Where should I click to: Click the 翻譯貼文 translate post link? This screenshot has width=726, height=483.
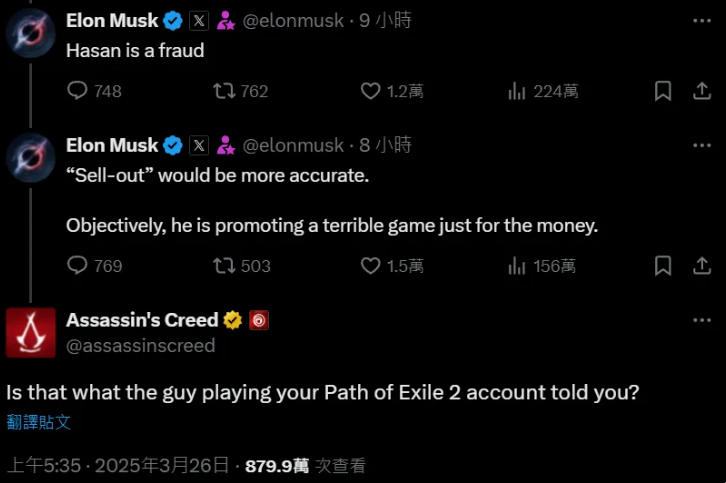pyautogui.click(x=39, y=421)
